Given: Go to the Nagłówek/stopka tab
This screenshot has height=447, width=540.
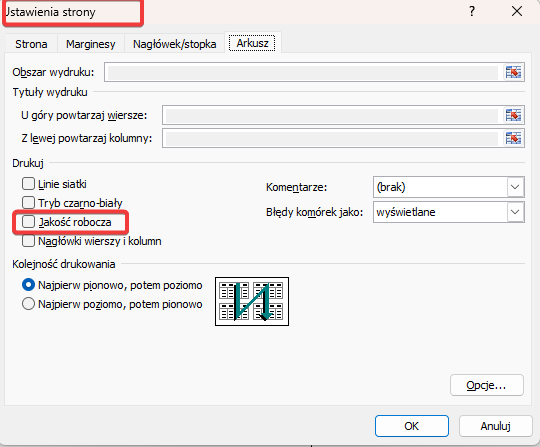Looking at the screenshot, I should (x=175, y=44).
